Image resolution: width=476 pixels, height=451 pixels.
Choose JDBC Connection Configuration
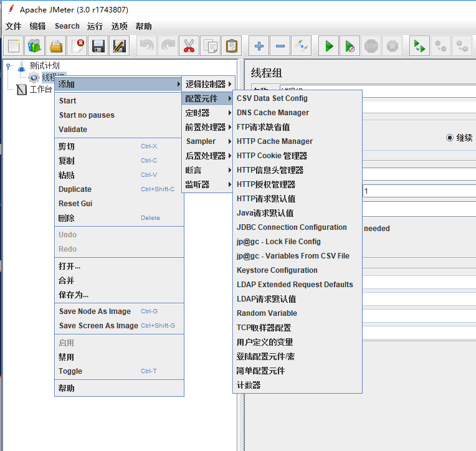tap(298, 227)
